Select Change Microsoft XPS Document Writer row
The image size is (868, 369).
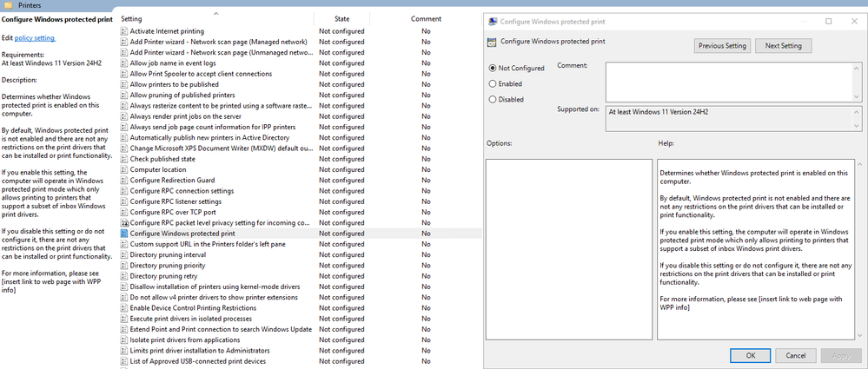point(300,148)
